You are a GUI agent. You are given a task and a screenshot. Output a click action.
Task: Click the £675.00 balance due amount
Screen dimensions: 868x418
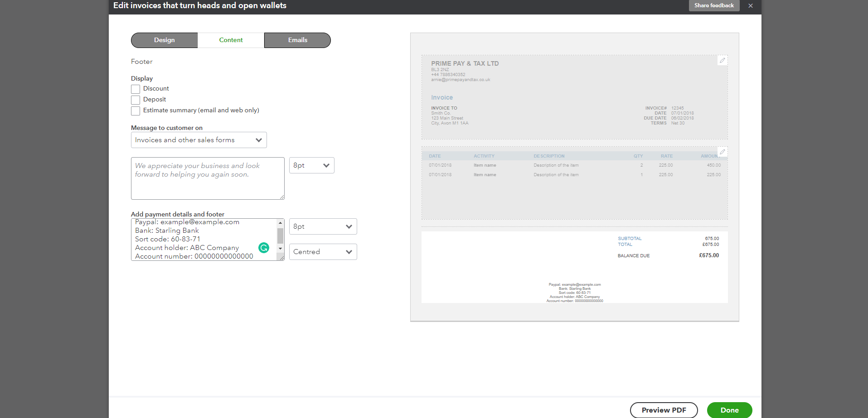pos(709,255)
